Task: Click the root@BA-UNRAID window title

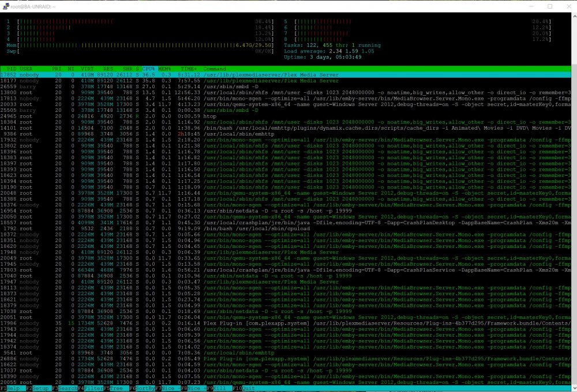Action: [33, 6]
